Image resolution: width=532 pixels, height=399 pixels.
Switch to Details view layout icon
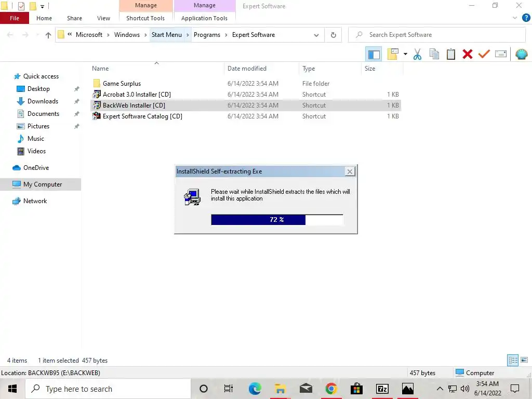(x=513, y=360)
